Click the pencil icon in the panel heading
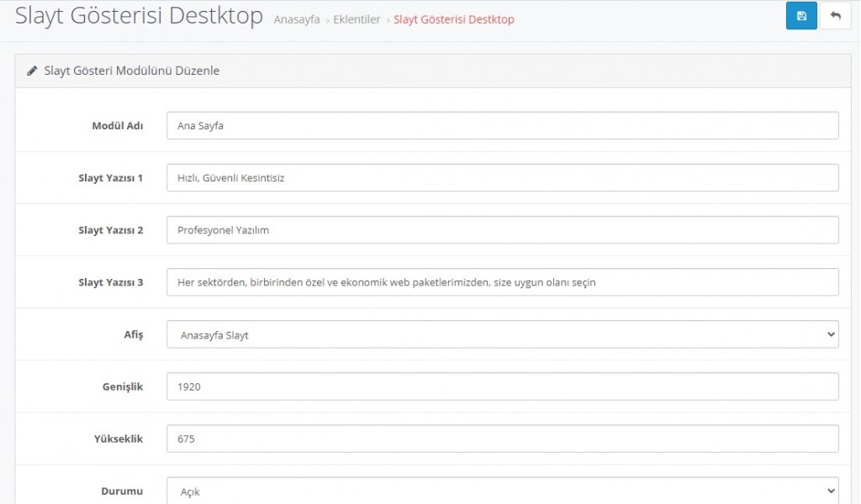 point(32,71)
